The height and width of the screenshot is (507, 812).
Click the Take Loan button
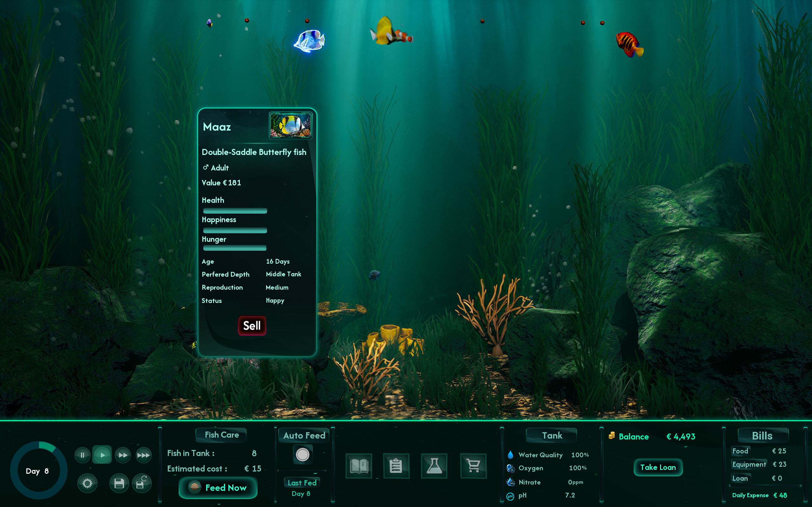click(x=658, y=467)
